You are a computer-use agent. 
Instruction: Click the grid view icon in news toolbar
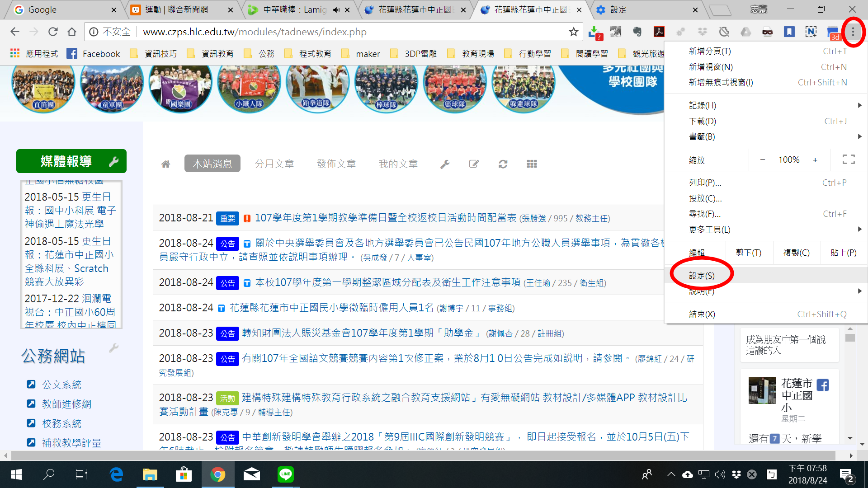(532, 164)
